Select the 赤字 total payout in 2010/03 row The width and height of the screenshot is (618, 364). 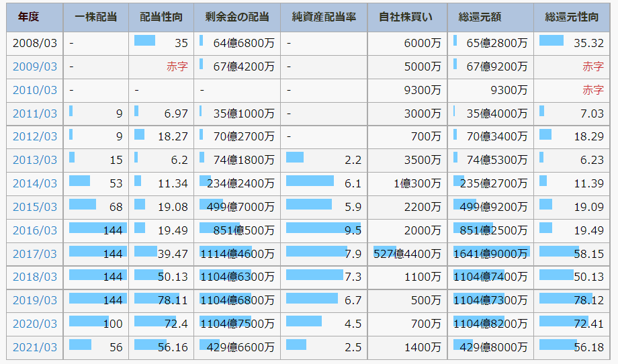click(x=593, y=90)
